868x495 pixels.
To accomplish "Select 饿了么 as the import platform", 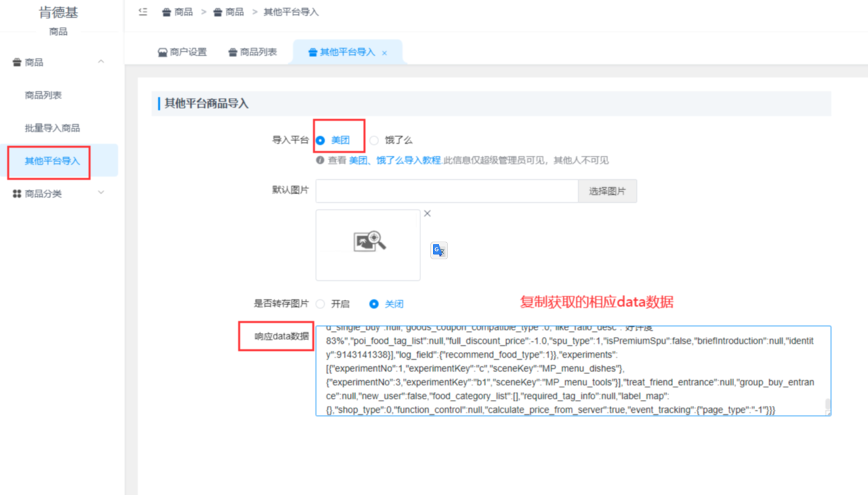I will pos(390,140).
